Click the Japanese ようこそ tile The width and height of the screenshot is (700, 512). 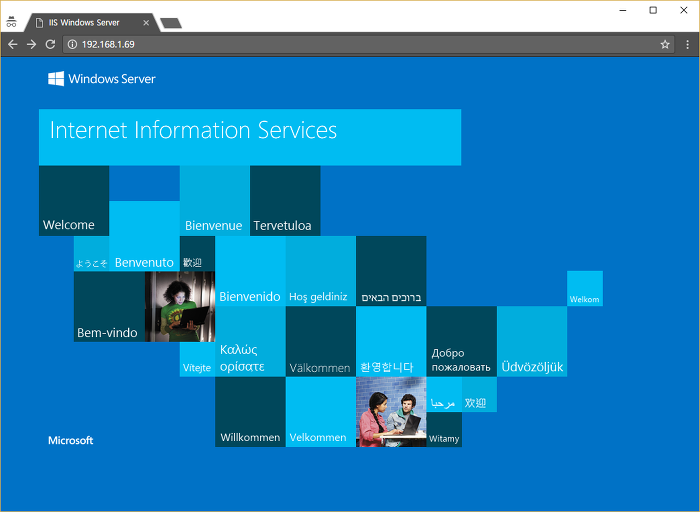pos(92,254)
